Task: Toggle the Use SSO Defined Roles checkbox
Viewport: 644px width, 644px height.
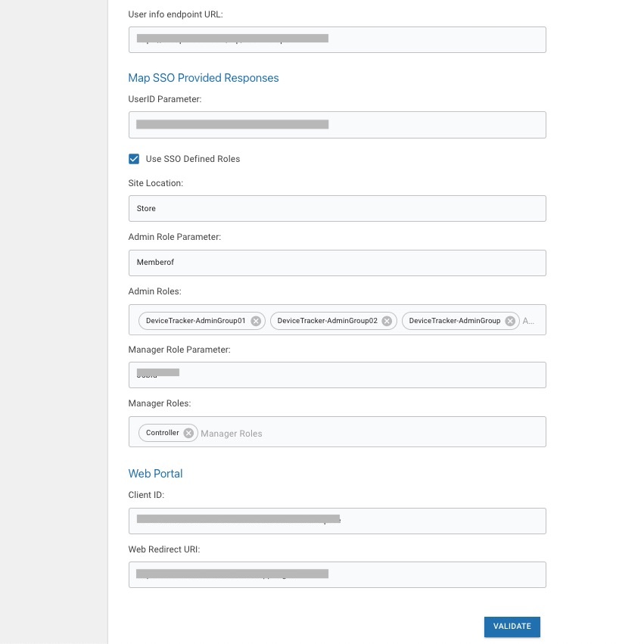Action: 134,159
